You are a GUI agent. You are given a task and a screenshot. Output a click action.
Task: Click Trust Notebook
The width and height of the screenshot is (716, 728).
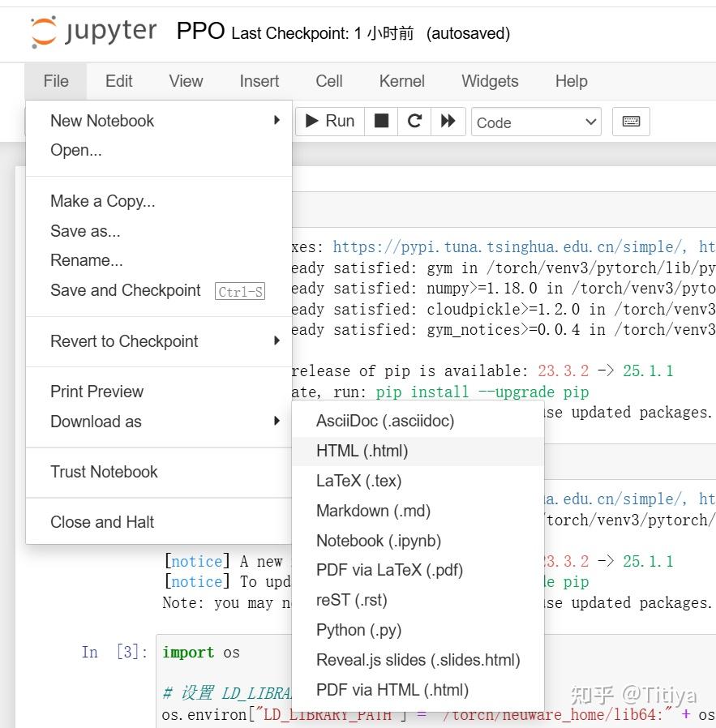click(x=104, y=471)
